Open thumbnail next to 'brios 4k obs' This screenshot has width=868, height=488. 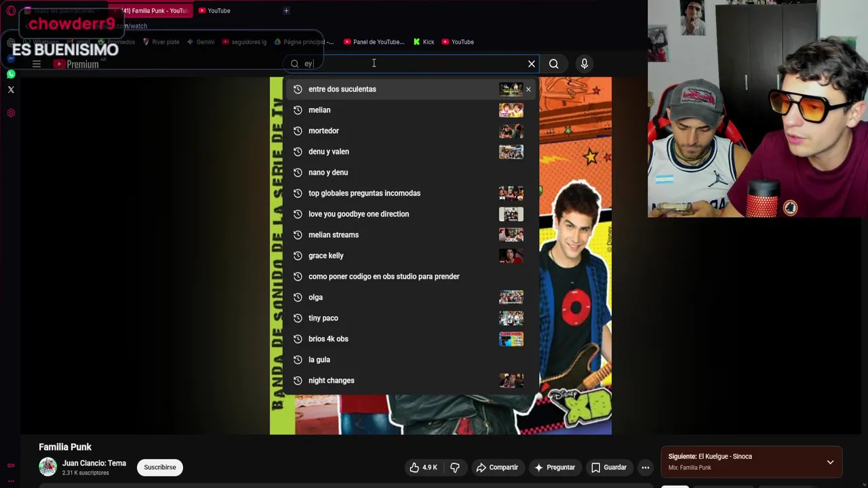tap(511, 339)
